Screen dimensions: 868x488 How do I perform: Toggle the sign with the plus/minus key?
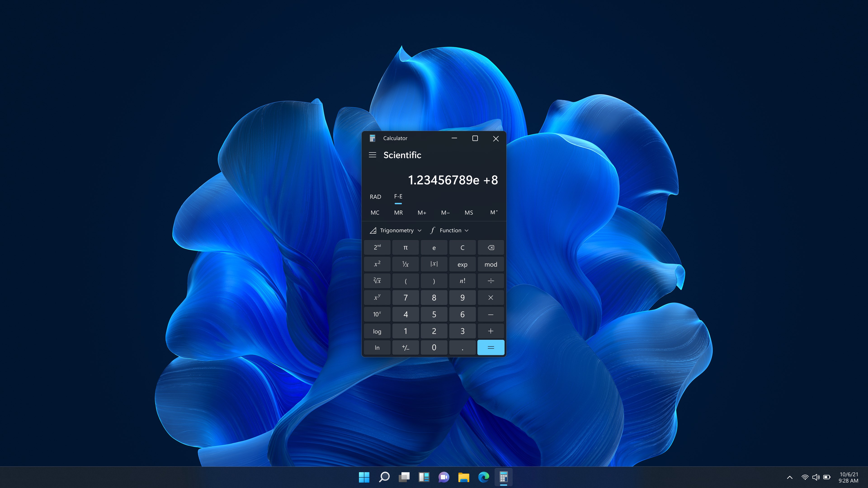pyautogui.click(x=405, y=347)
